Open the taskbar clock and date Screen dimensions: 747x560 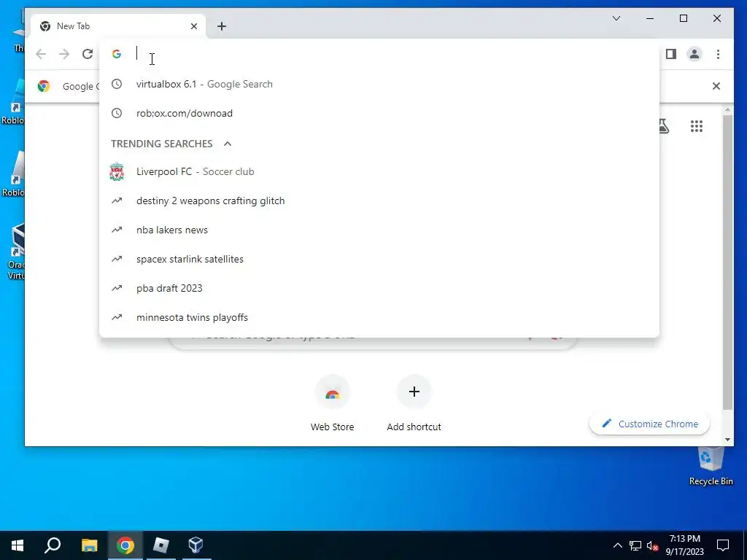tap(685, 545)
